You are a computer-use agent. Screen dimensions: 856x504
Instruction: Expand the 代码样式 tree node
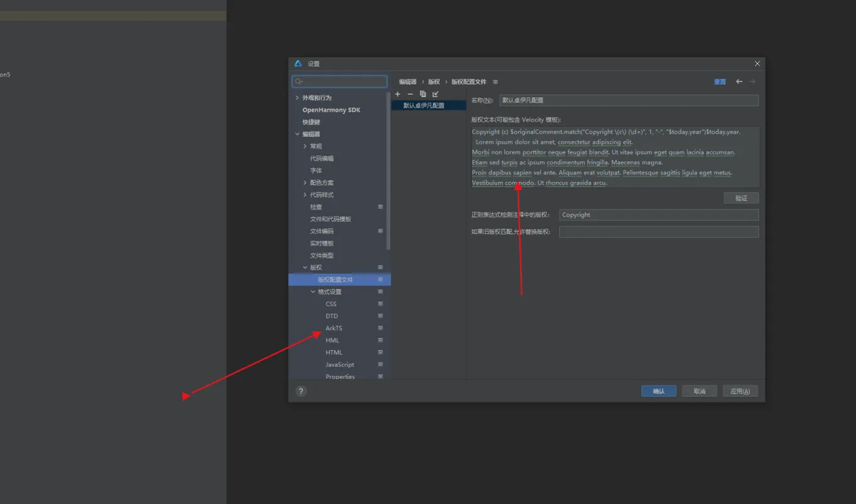point(305,195)
